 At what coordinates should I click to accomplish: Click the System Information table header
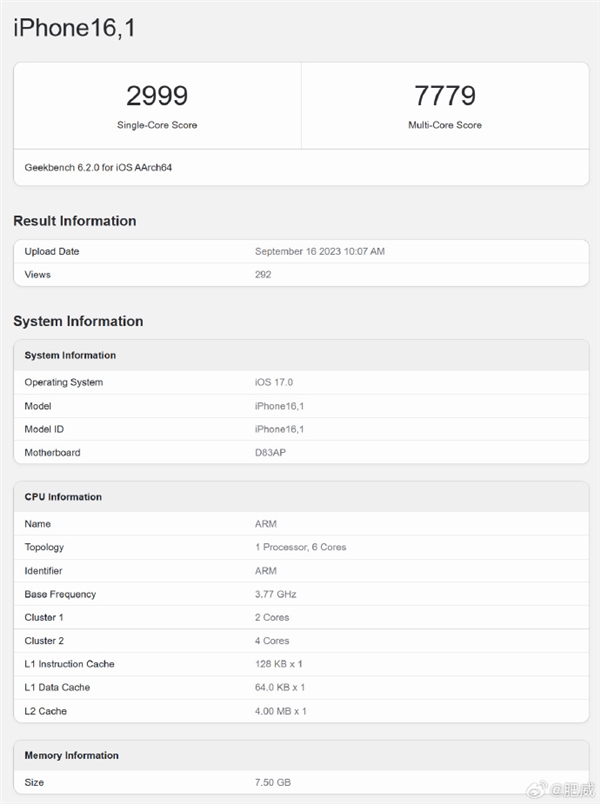[x=70, y=355]
